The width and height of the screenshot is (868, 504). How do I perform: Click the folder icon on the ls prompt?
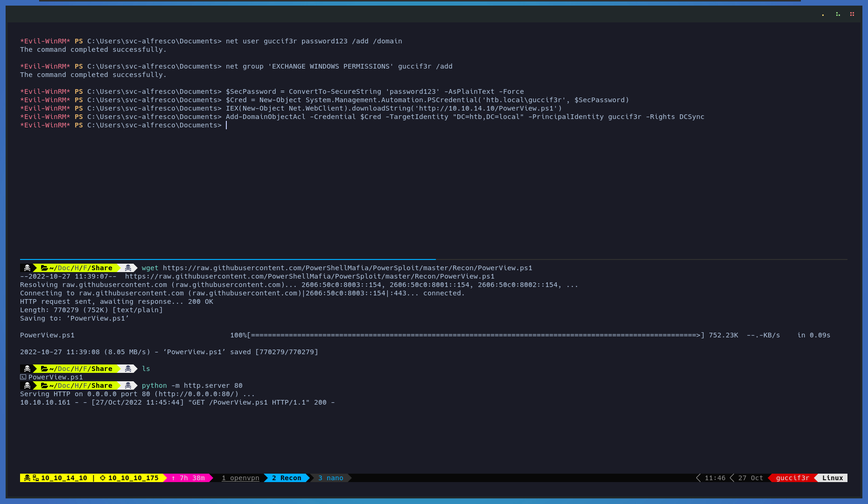(44, 369)
